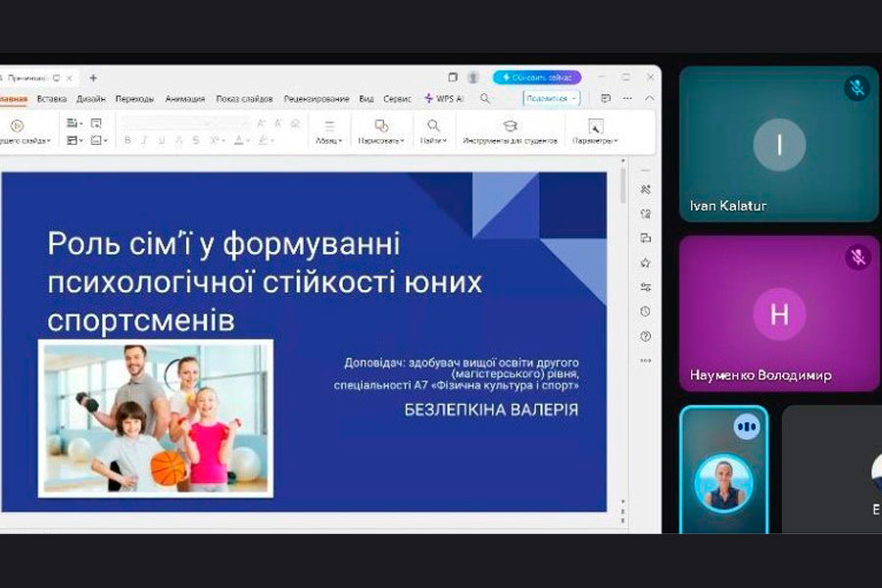The width and height of the screenshot is (882, 588).
Task: Click the blue Обновить сейчас button
Action: (537, 77)
